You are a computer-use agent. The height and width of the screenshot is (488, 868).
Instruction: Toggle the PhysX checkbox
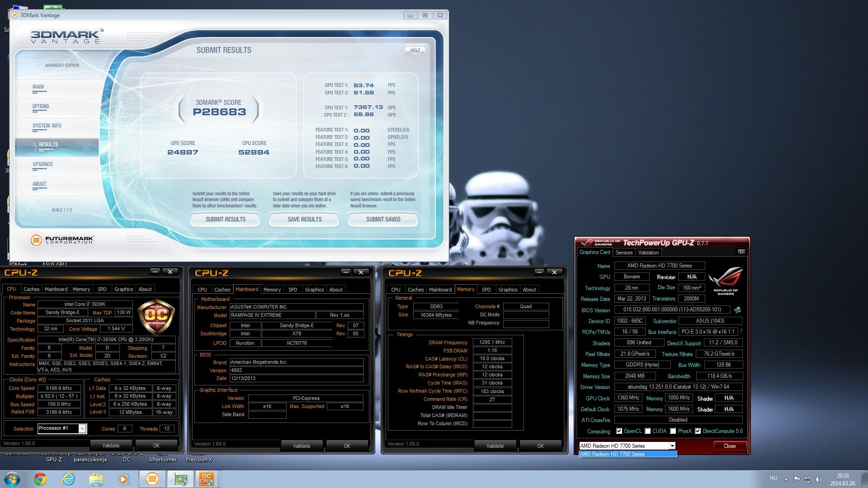(x=673, y=431)
